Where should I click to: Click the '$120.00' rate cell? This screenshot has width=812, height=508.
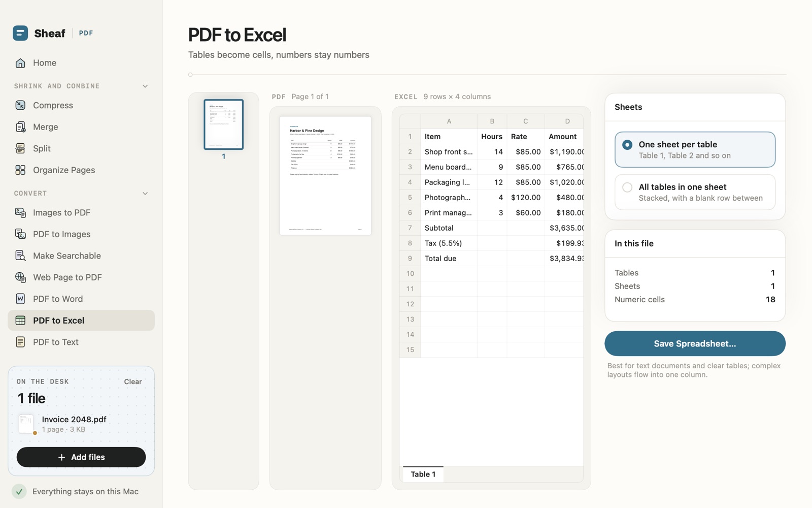[x=526, y=198]
